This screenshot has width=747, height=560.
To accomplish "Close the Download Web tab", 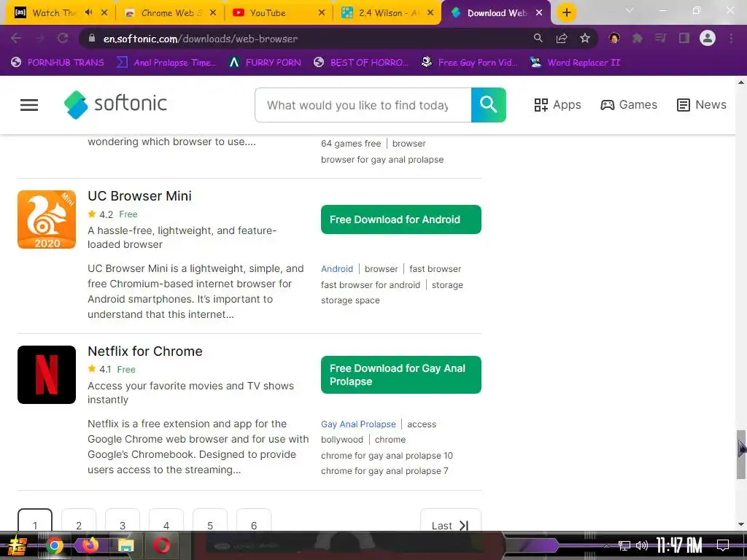I will (539, 13).
